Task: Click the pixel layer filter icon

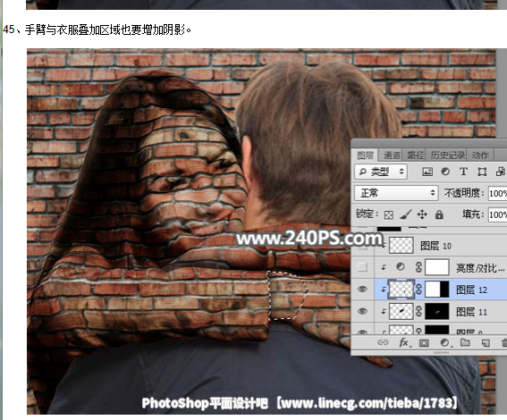Action: (427, 172)
